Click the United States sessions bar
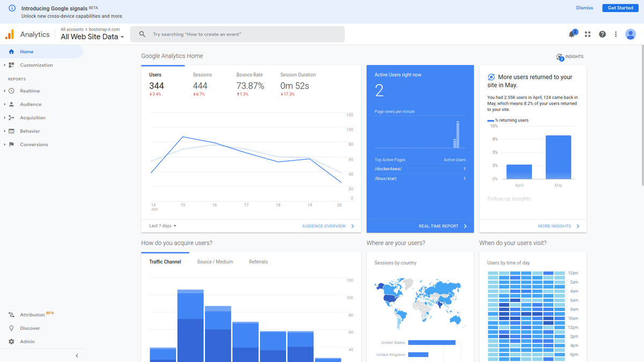This screenshot has height=362, width=644. point(431,343)
